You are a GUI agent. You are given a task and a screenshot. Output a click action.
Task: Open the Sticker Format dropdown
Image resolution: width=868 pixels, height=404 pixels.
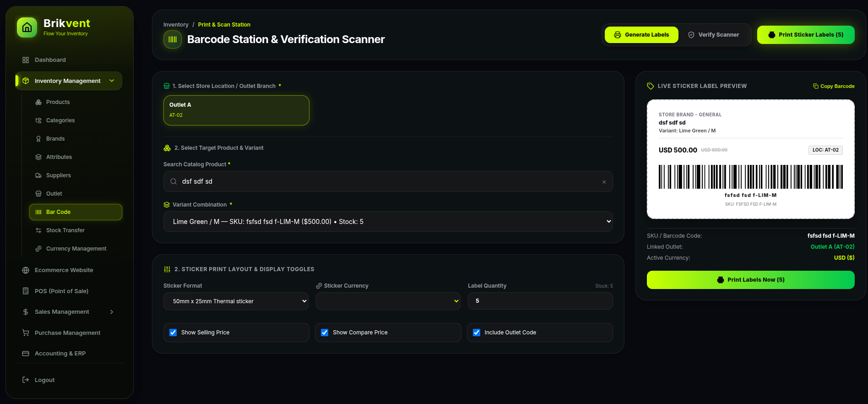click(x=236, y=301)
